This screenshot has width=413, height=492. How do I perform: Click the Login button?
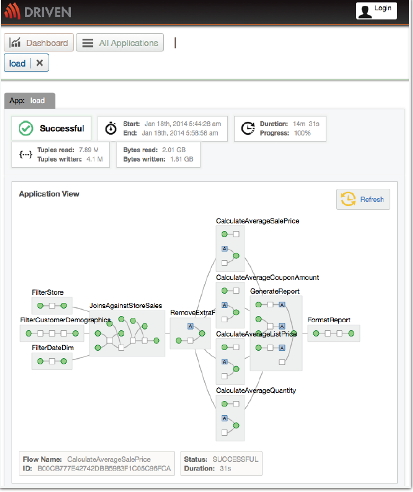tap(376, 11)
